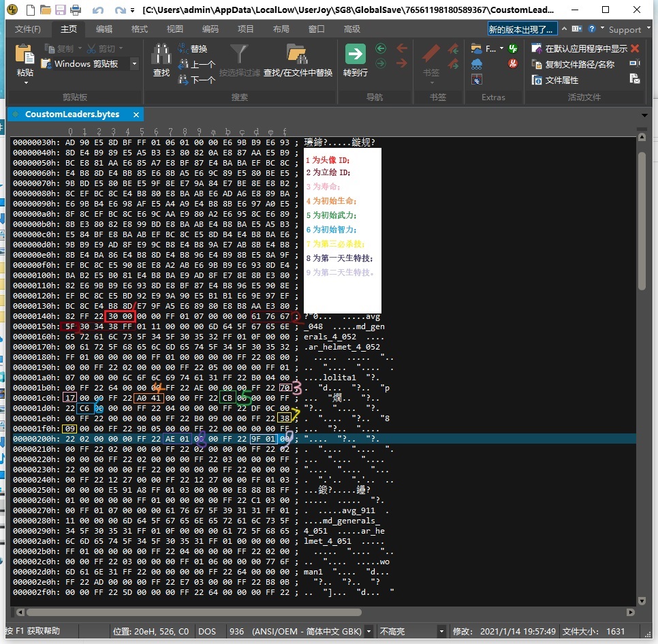Image resolution: width=658 pixels, height=644 pixels.
Task: Find previous match with 上一个
Action: click(x=196, y=64)
